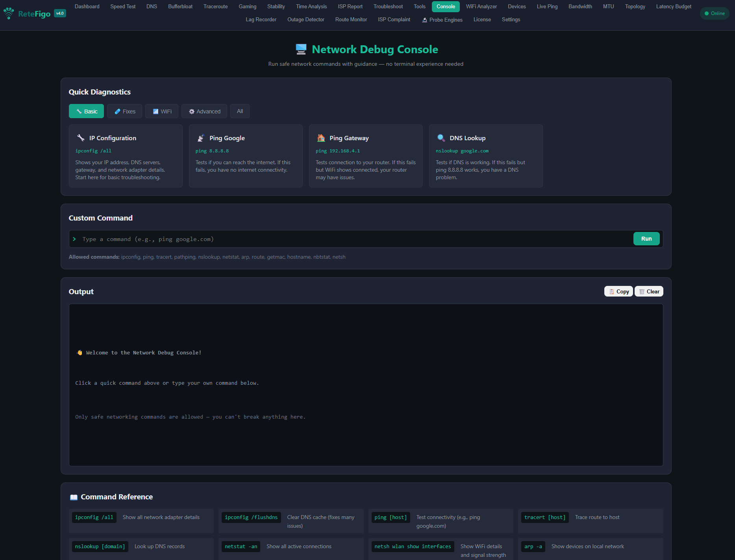Screen dimensions: 735x560
Task: Open the Speed Test tab
Action: (x=122, y=6)
